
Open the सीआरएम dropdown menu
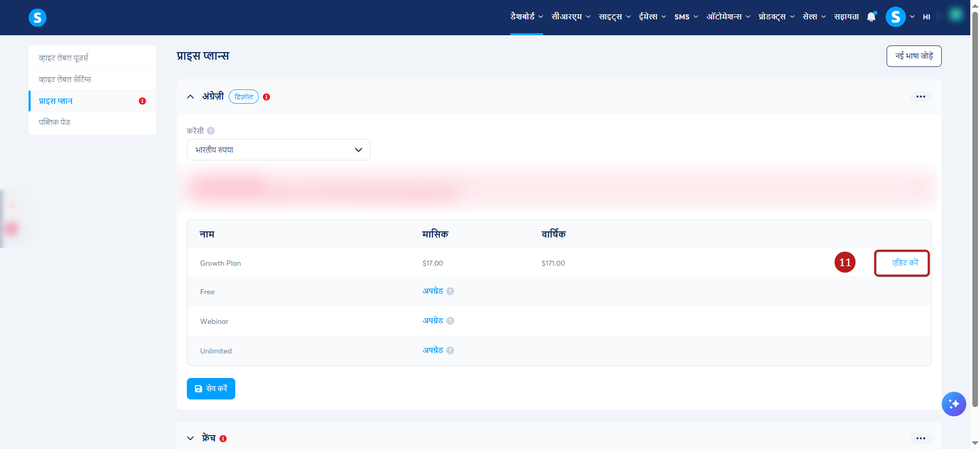[x=571, y=17]
